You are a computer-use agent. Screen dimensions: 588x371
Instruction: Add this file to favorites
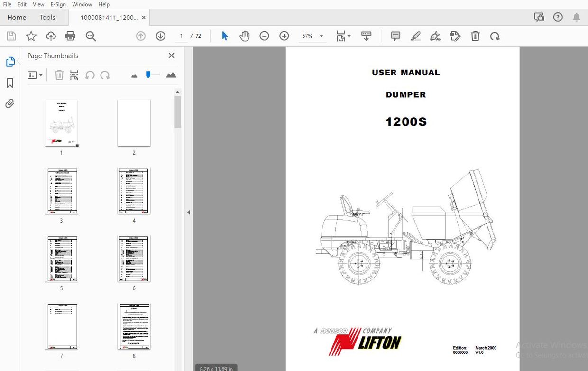[x=31, y=36]
